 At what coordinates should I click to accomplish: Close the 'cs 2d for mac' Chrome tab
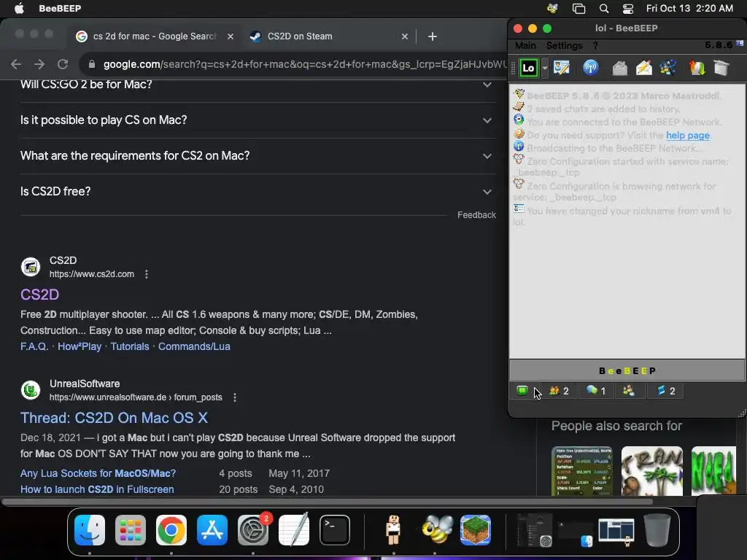[231, 36]
